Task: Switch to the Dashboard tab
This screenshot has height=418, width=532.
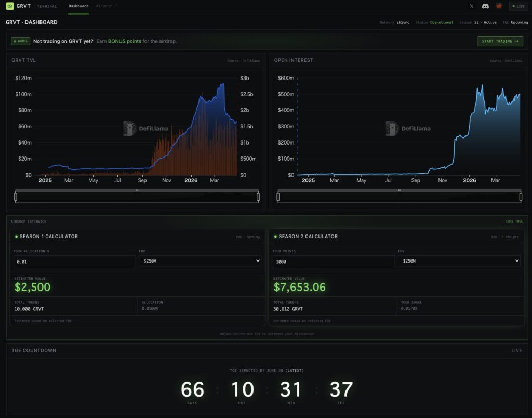Action: [x=78, y=6]
